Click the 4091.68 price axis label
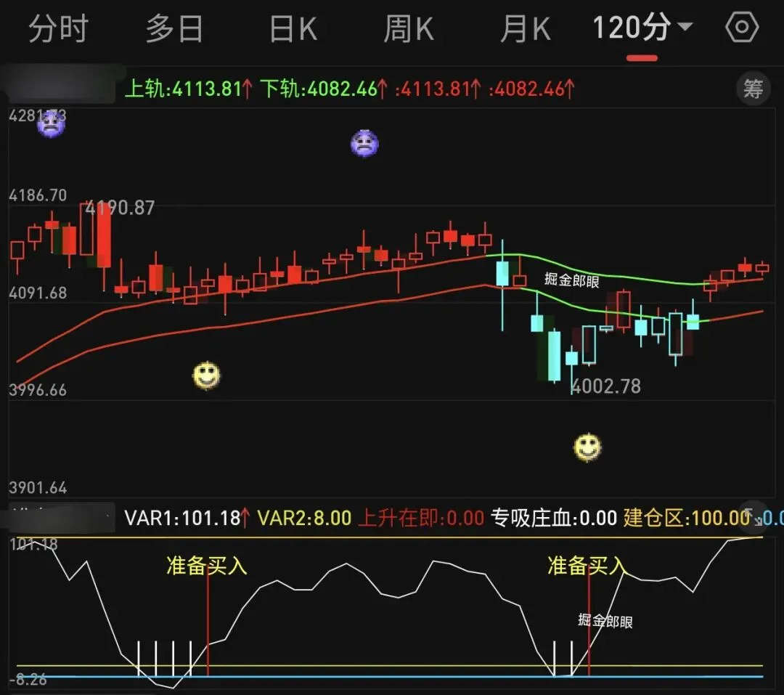 38,293
